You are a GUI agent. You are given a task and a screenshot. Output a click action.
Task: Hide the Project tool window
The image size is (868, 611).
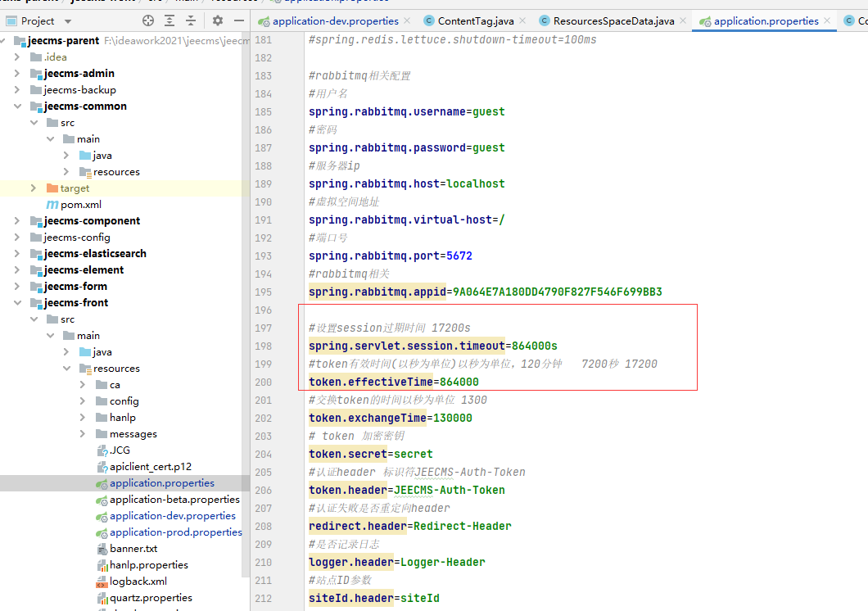(238, 20)
